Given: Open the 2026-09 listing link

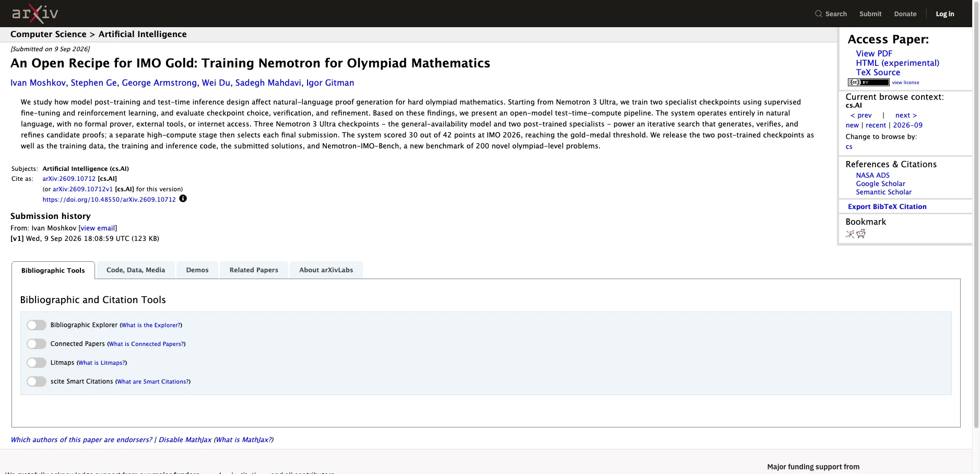Looking at the screenshot, I should pos(907,125).
